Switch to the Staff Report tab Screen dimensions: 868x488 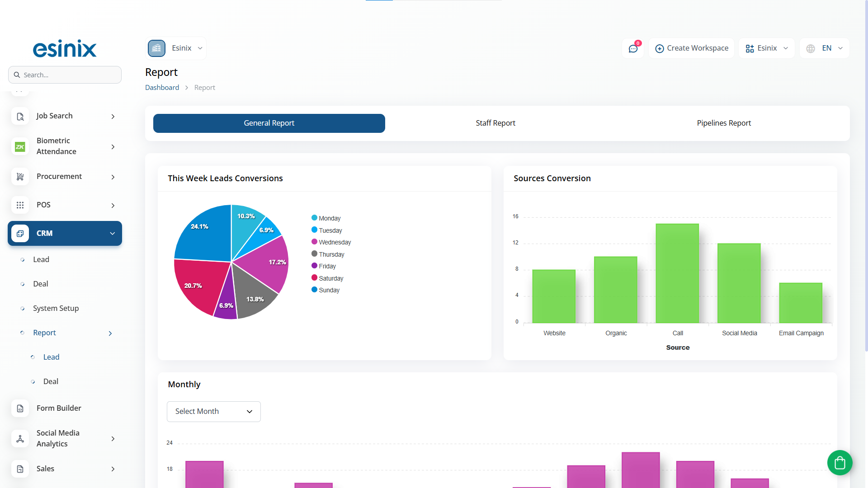(495, 123)
